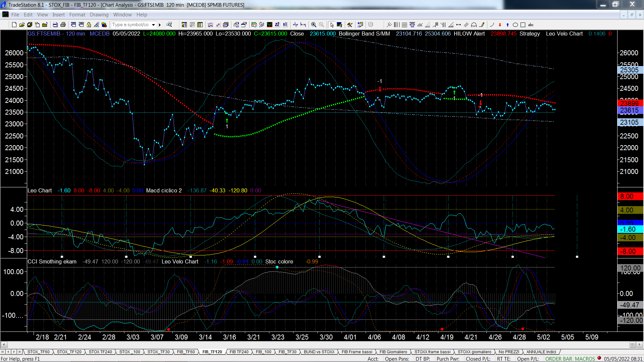Select the time cycles arc tool
The image size is (644, 362).
[x=474, y=25]
